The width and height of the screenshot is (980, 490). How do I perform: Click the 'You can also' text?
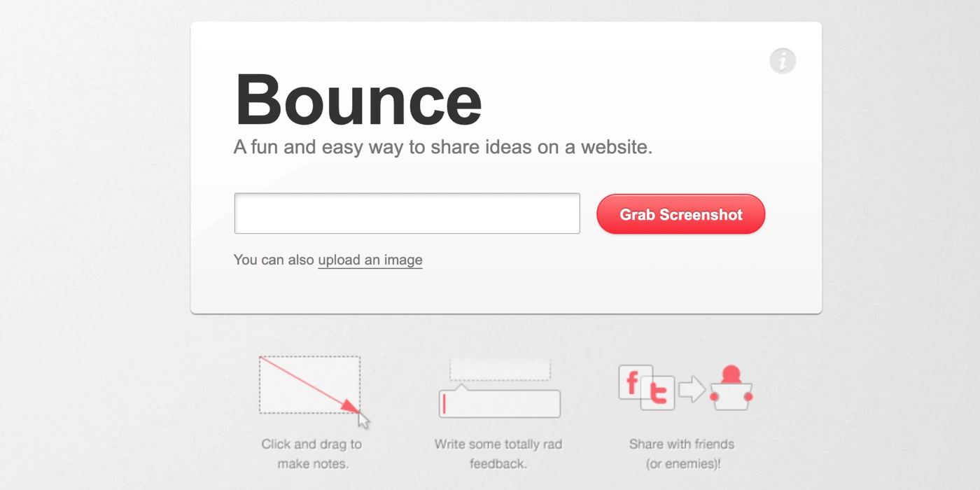(274, 260)
